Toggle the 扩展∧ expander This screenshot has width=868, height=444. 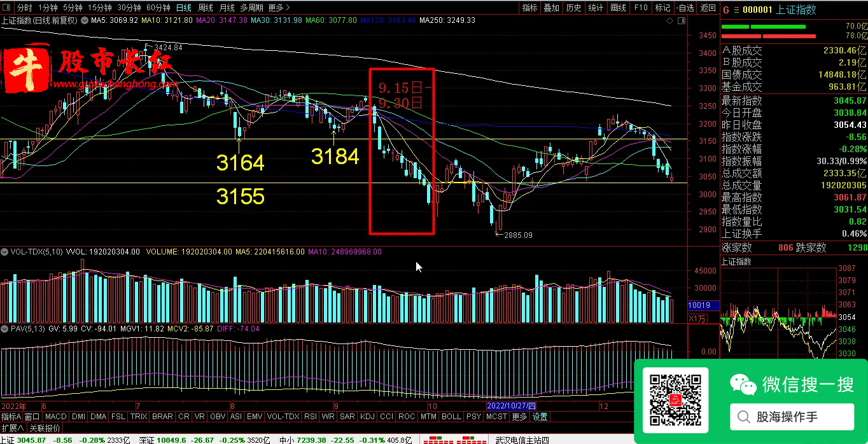(x=12, y=427)
